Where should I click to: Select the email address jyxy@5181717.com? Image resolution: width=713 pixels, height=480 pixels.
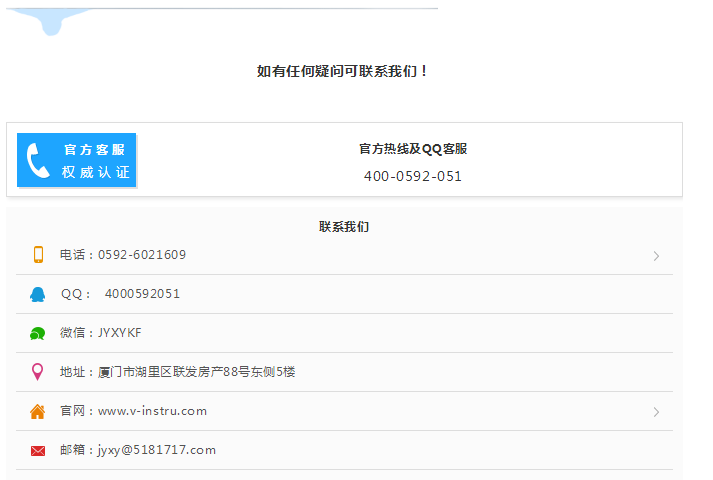(x=156, y=450)
